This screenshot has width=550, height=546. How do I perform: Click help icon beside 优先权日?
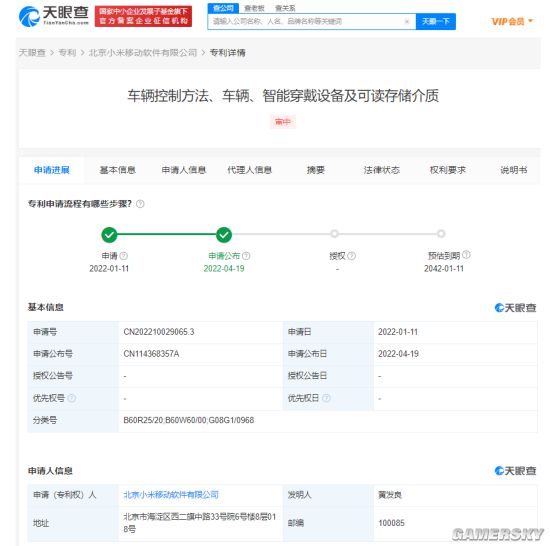pos(326,398)
